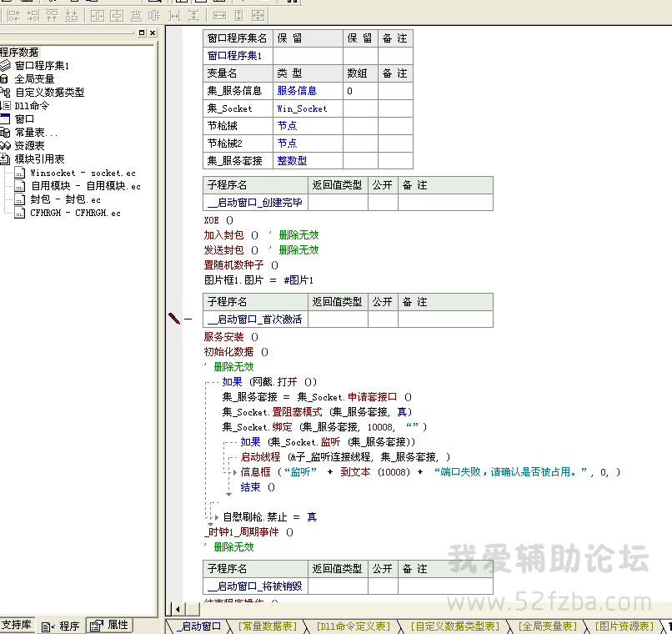
Task: Click the 置随机数种子 () code line
Action: pyautogui.click(x=241, y=265)
